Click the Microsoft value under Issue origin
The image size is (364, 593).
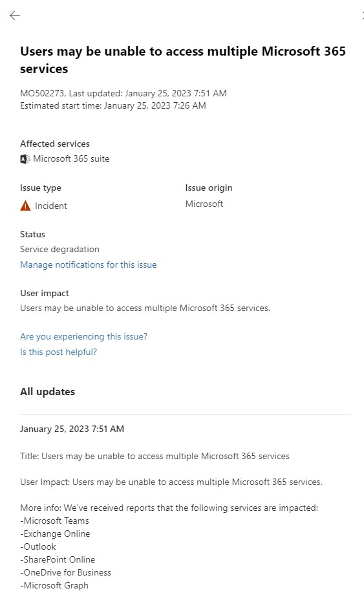204,204
